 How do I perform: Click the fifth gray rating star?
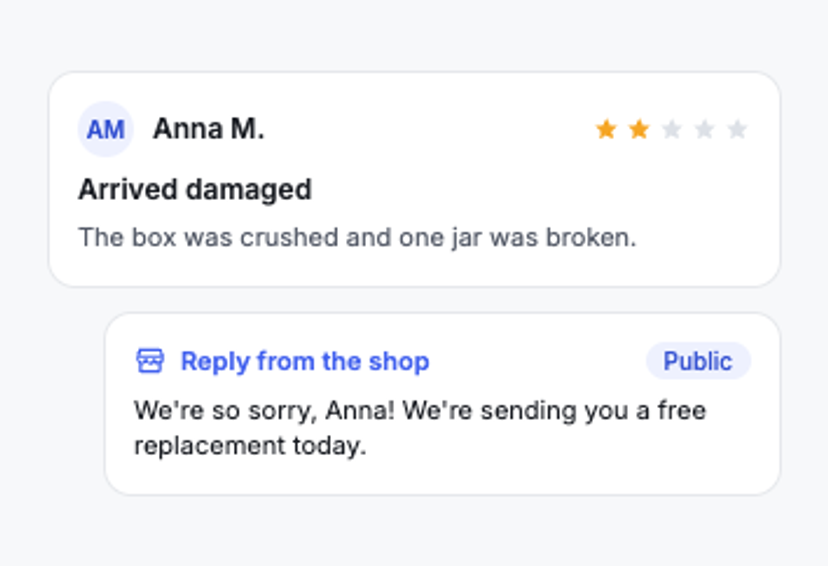pos(737,129)
